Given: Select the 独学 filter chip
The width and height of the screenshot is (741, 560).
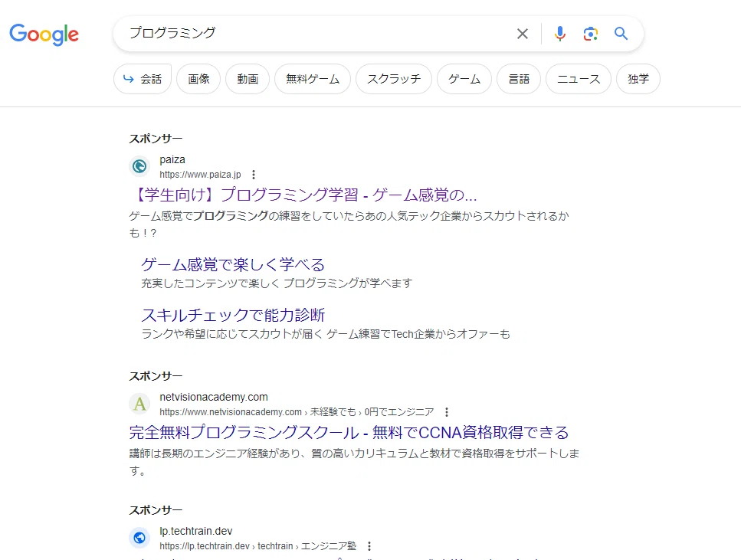Looking at the screenshot, I should (638, 79).
